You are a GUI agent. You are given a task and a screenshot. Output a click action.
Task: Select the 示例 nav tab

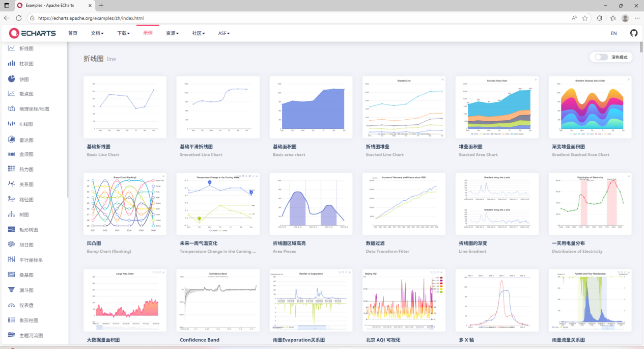[148, 33]
